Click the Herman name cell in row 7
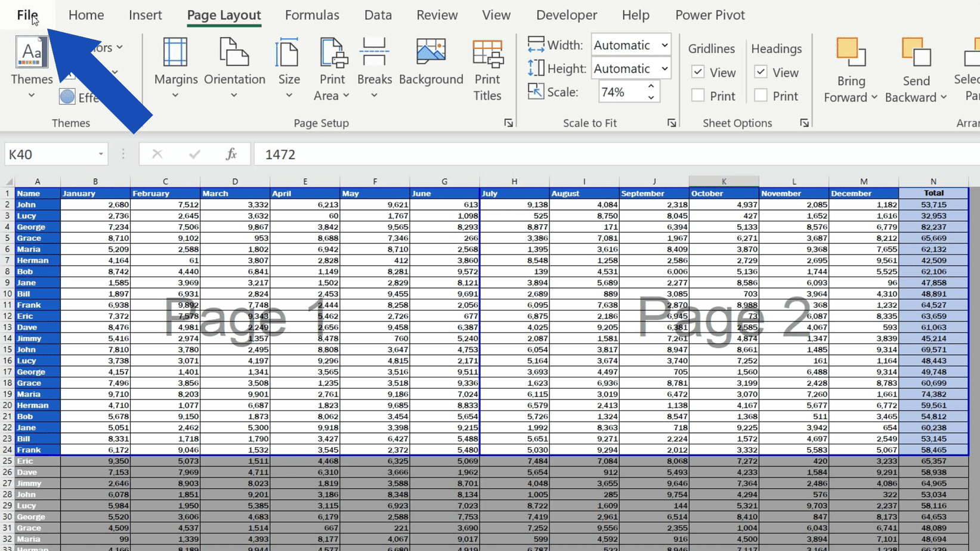This screenshot has width=980, height=551. point(37,260)
